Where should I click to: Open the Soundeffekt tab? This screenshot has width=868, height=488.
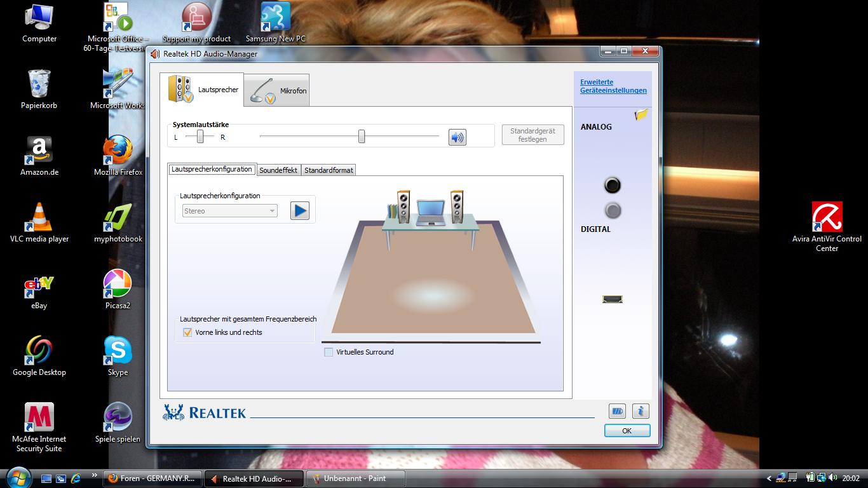point(278,170)
